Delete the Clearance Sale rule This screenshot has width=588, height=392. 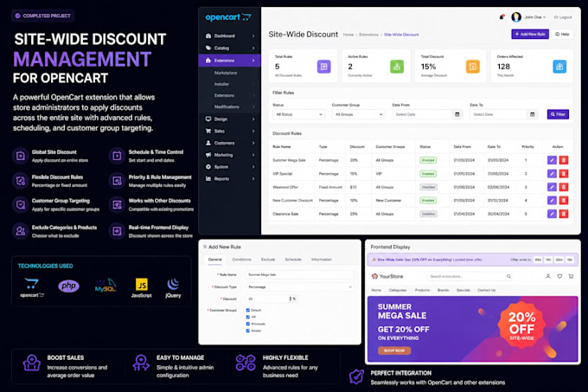[x=563, y=214]
